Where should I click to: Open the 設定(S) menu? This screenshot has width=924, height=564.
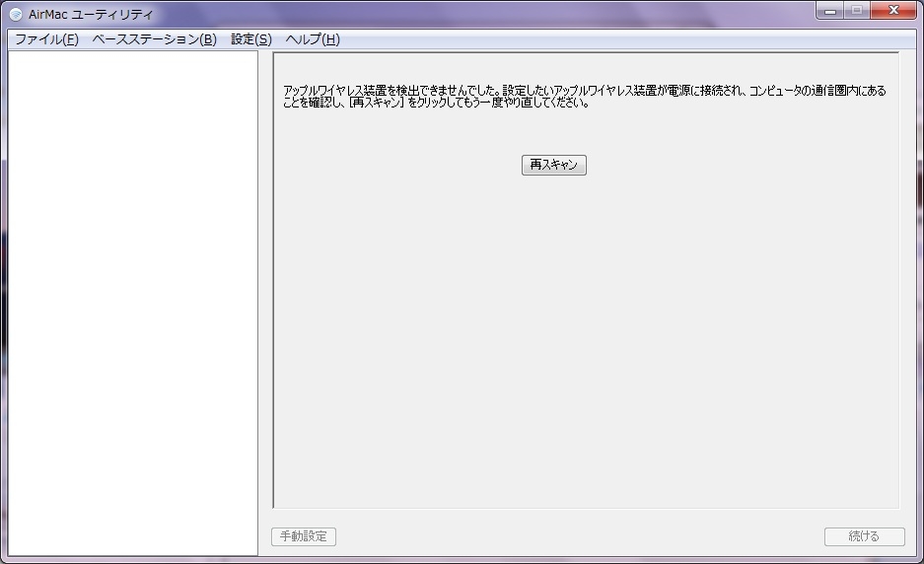[x=251, y=39]
